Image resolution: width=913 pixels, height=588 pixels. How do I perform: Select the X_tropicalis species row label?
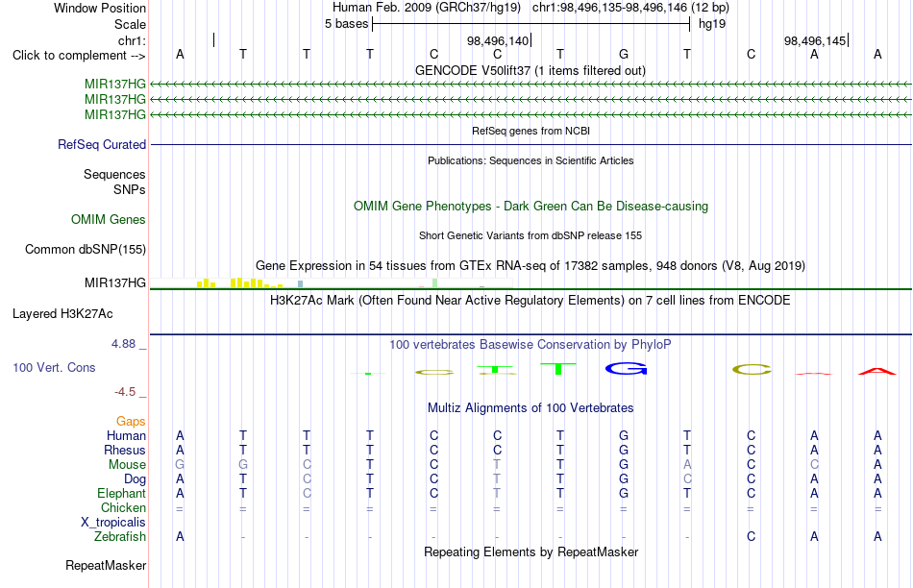[113, 523]
